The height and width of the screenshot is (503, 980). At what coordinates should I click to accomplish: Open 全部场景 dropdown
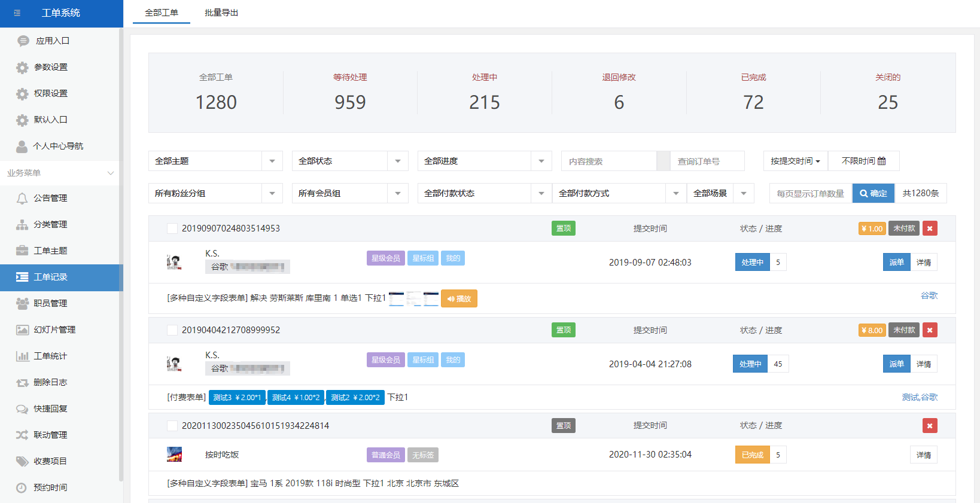(x=720, y=193)
